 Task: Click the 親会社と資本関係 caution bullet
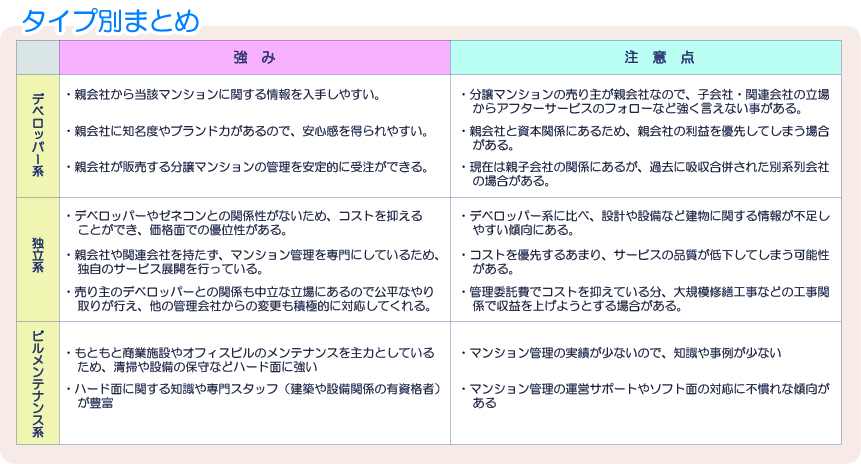(644, 138)
